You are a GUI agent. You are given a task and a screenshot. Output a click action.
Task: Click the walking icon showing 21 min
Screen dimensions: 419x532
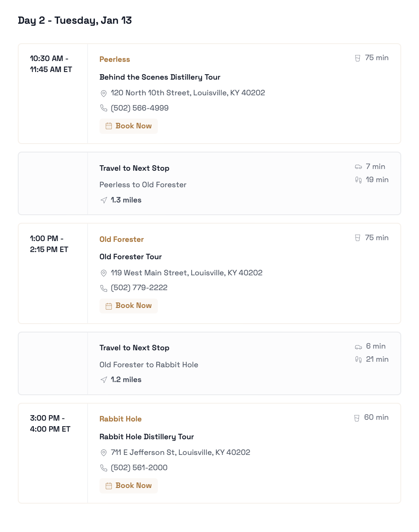358,360
